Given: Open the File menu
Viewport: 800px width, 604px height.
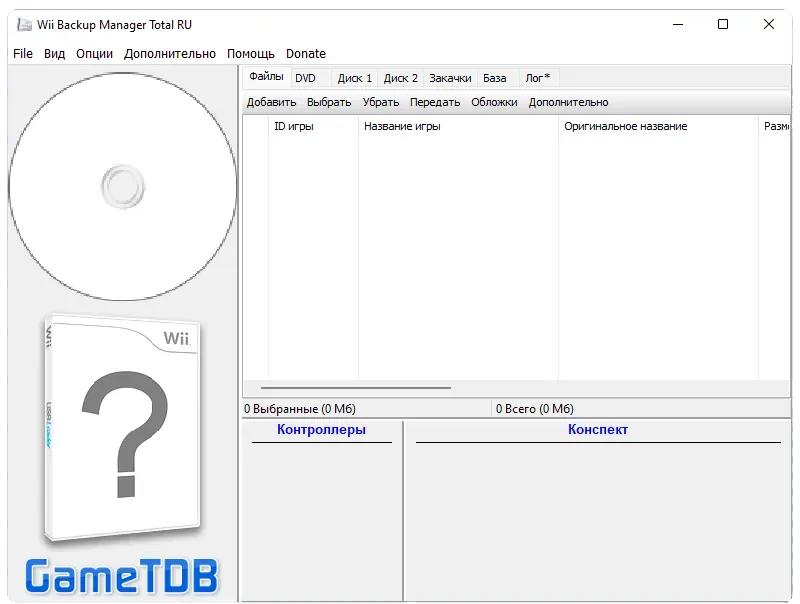Looking at the screenshot, I should (23, 54).
